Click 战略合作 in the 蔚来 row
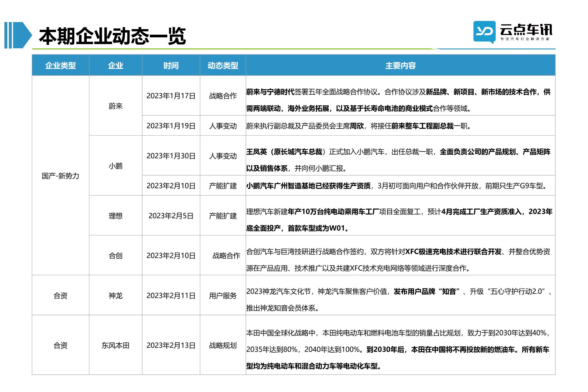The image size is (588, 392). [223, 96]
